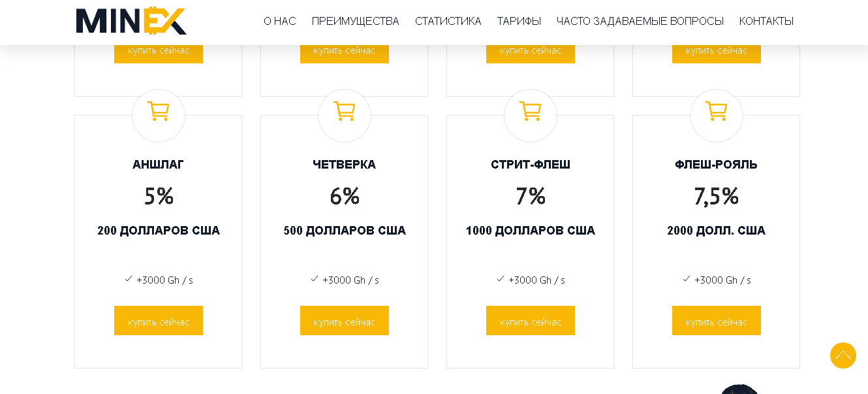Click купить сейчас under the ЧЕТВЕРКА 6% plan
This screenshot has width=868, height=394.
345,320
